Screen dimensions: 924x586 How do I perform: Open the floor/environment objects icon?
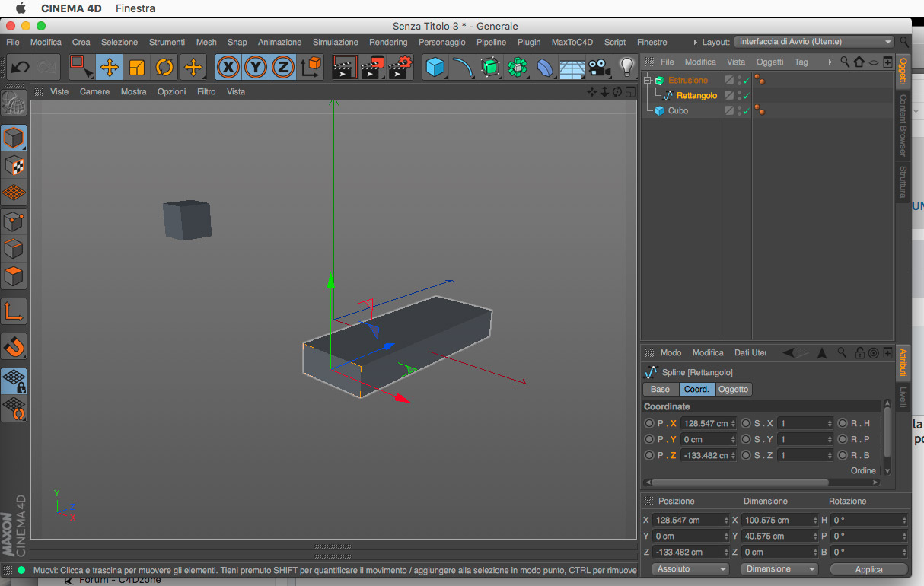coord(572,67)
